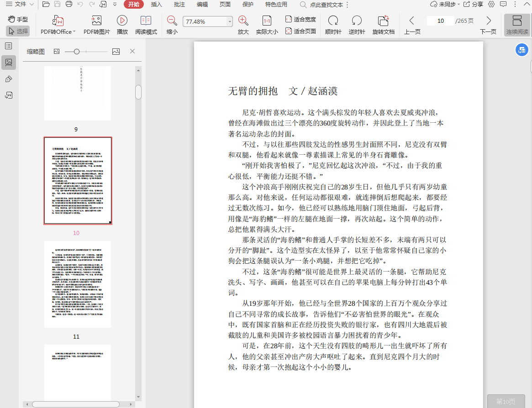Viewport: 532px width, 408px height.
Task: Switch to the 批注 tab
Action: (x=179, y=5)
